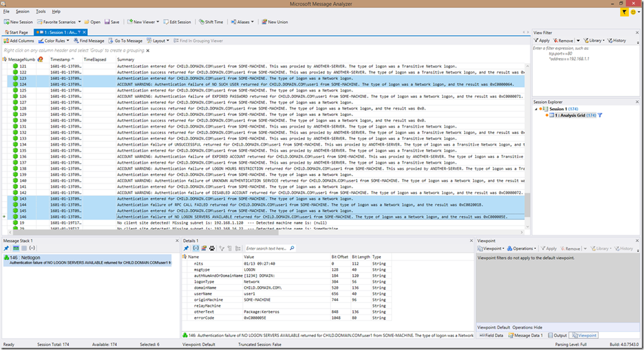
Task: Click the Edit Session button
Action: 177,22
